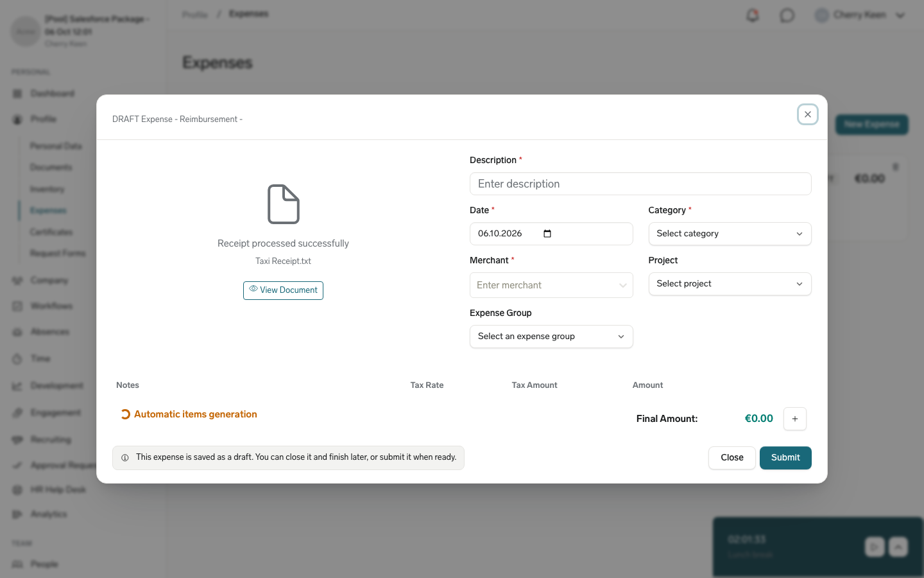Select Expenses in the sidebar
This screenshot has width=924, height=578.
coord(48,211)
